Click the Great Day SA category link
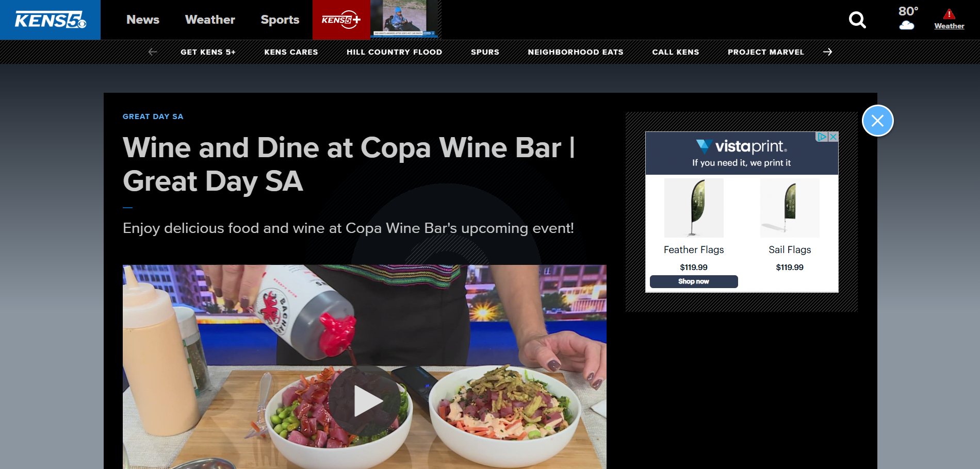Image resolution: width=980 pixels, height=469 pixels. 153,116
